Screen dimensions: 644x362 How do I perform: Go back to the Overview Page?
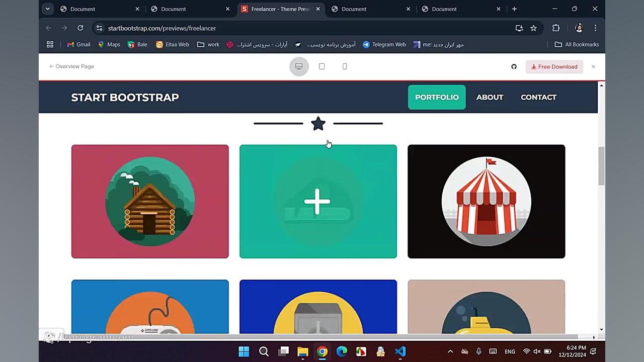pyautogui.click(x=71, y=66)
